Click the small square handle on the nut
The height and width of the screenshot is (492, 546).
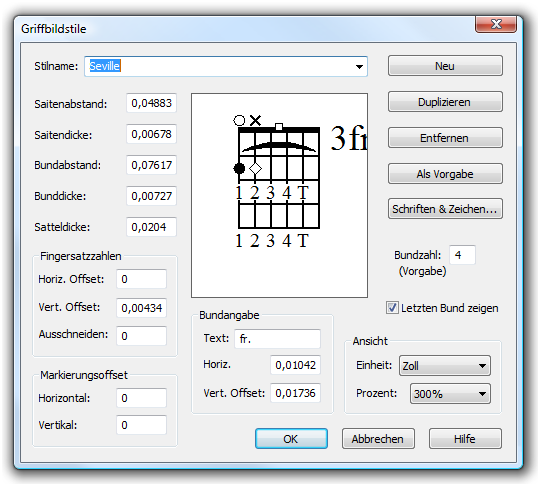coord(279,127)
